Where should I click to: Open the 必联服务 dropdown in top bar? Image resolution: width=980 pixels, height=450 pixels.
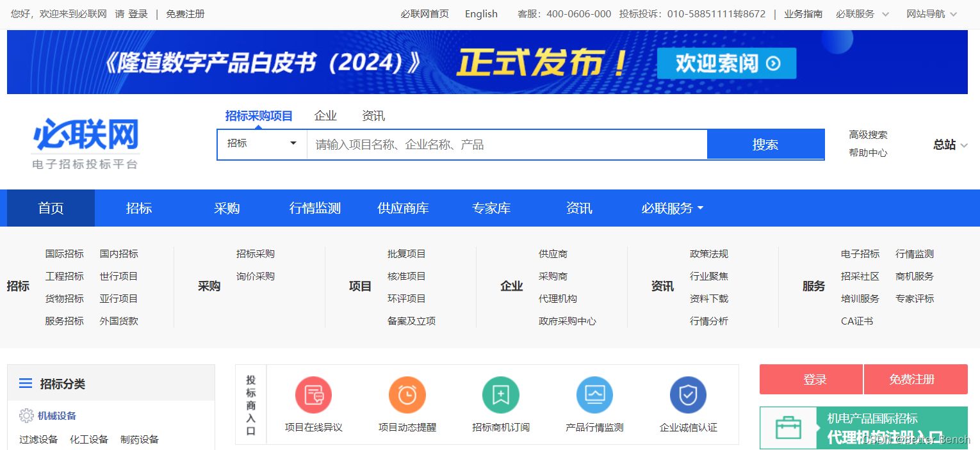(862, 14)
